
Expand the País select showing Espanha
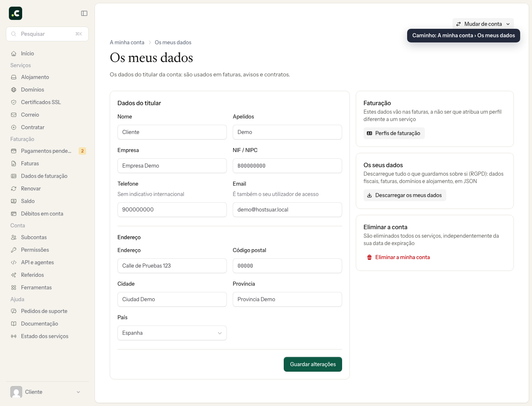pyautogui.click(x=172, y=333)
